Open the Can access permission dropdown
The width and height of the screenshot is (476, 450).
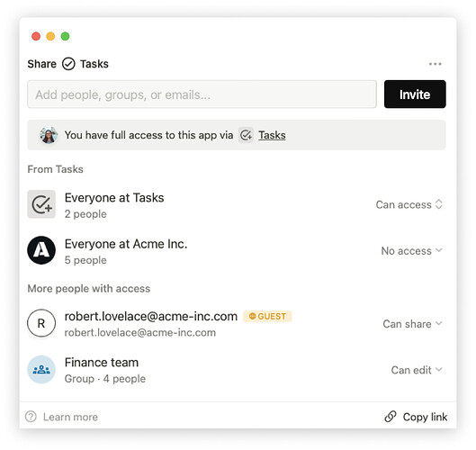[x=409, y=204]
